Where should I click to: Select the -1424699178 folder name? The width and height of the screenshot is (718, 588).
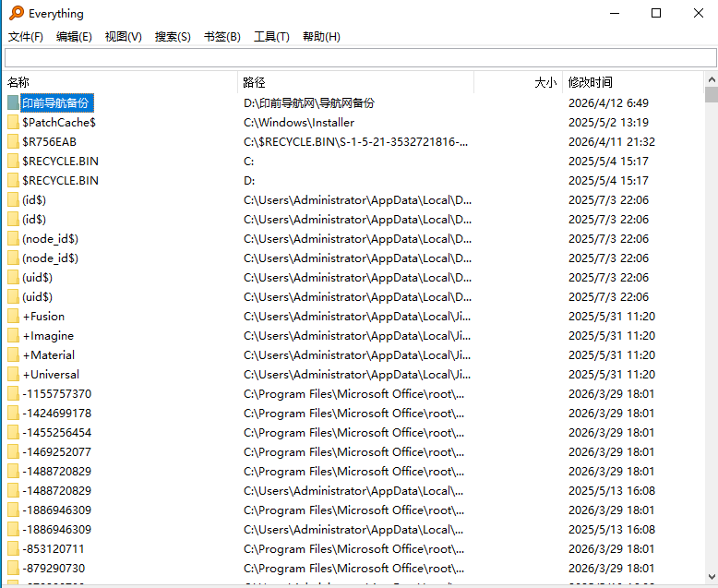click(x=57, y=413)
